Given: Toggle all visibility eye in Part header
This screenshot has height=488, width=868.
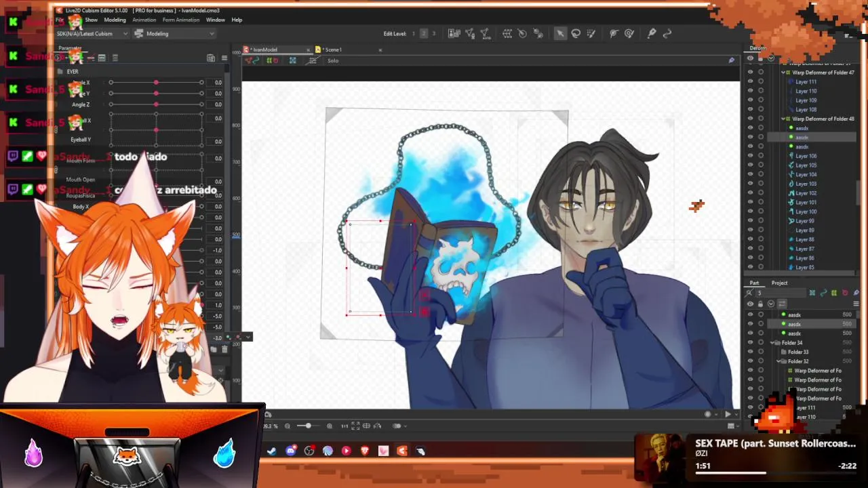Looking at the screenshot, I should [750, 304].
